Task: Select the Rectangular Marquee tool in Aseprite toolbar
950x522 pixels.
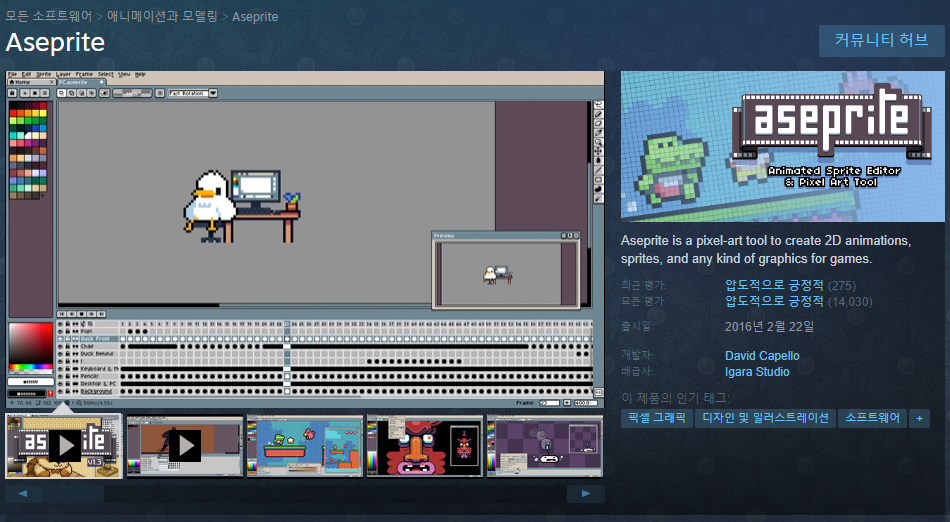Action: (x=599, y=104)
